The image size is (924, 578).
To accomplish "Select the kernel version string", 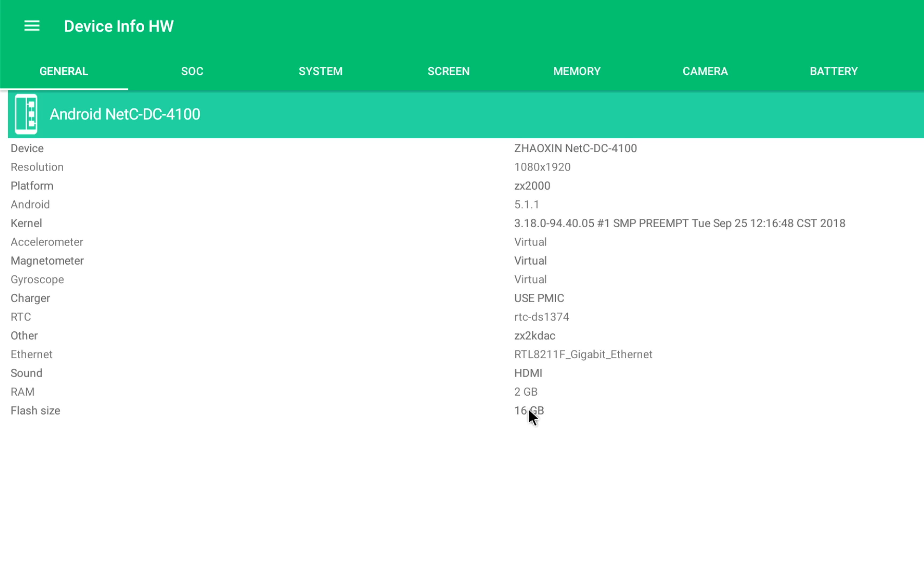I will [x=680, y=223].
